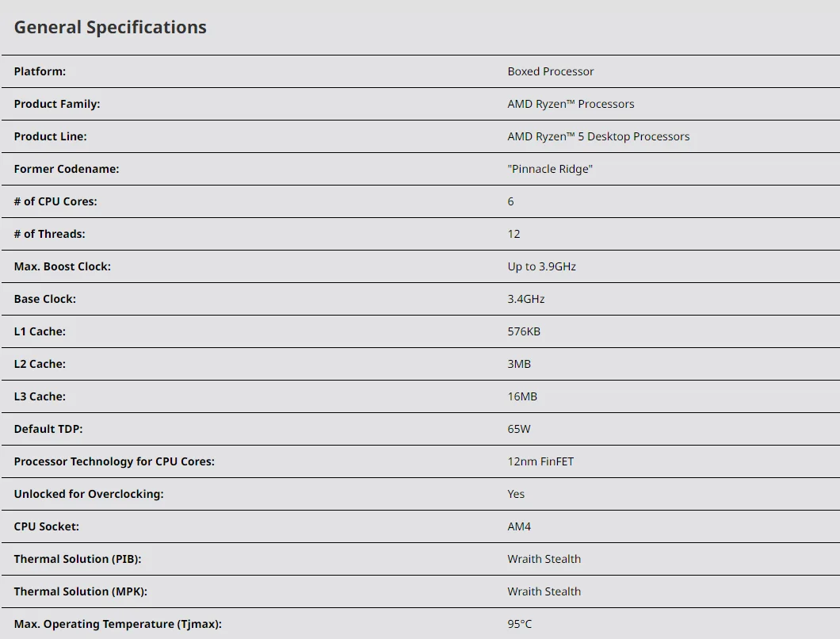The height and width of the screenshot is (639, 840).
Task: Click the Boxed Processor value
Action: tap(551, 71)
